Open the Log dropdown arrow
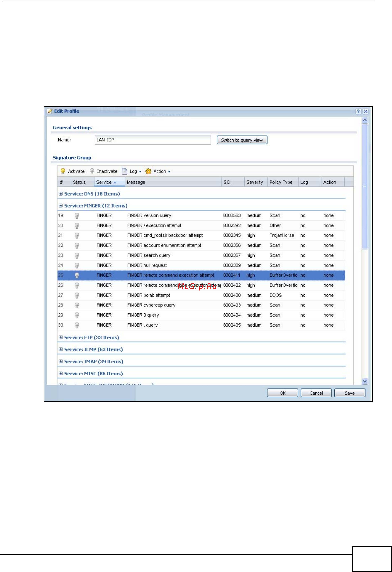 140,172
